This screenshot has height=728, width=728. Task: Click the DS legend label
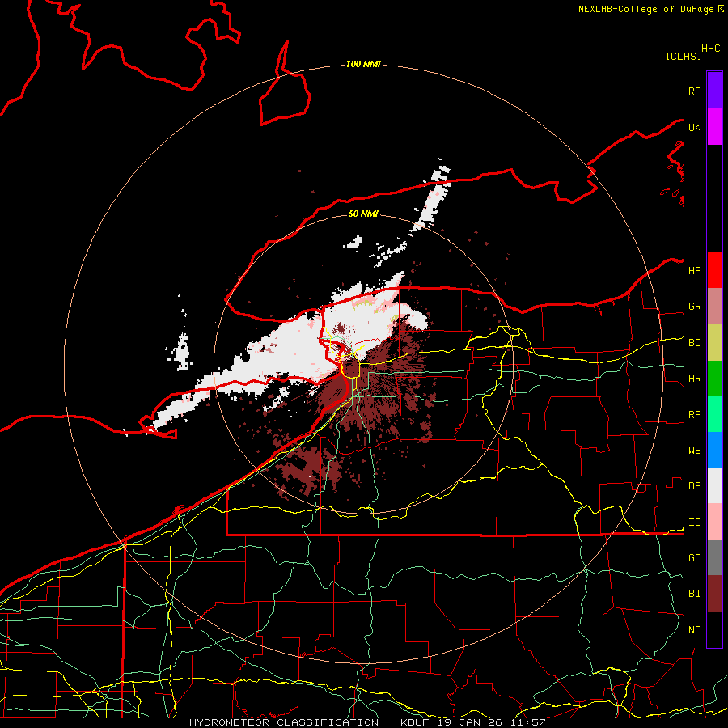point(695,486)
